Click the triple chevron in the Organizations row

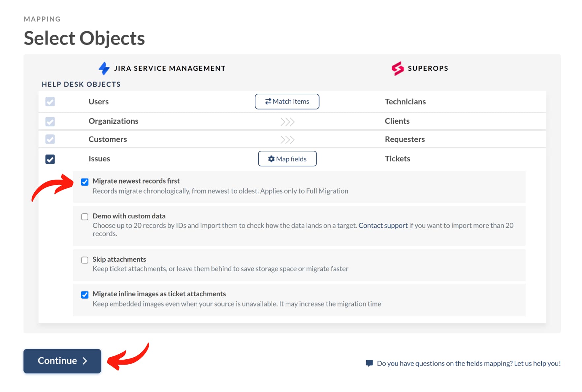coord(287,122)
